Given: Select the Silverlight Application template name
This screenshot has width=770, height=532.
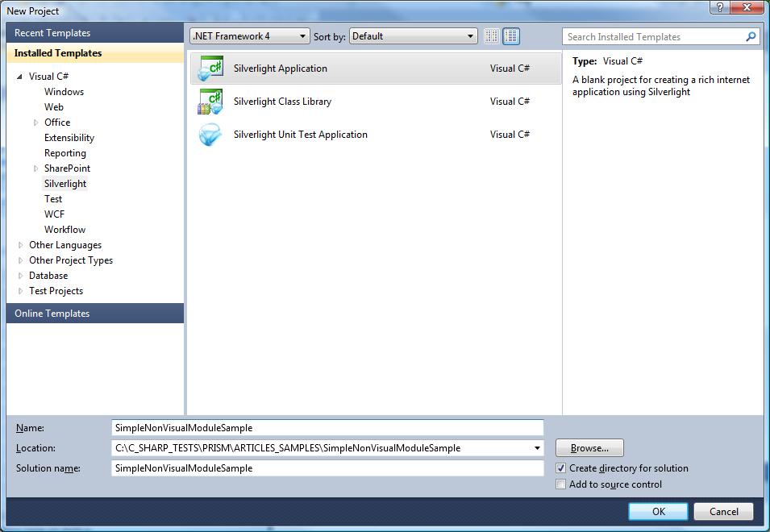Looking at the screenshot, I should click(x=281, y=69).
